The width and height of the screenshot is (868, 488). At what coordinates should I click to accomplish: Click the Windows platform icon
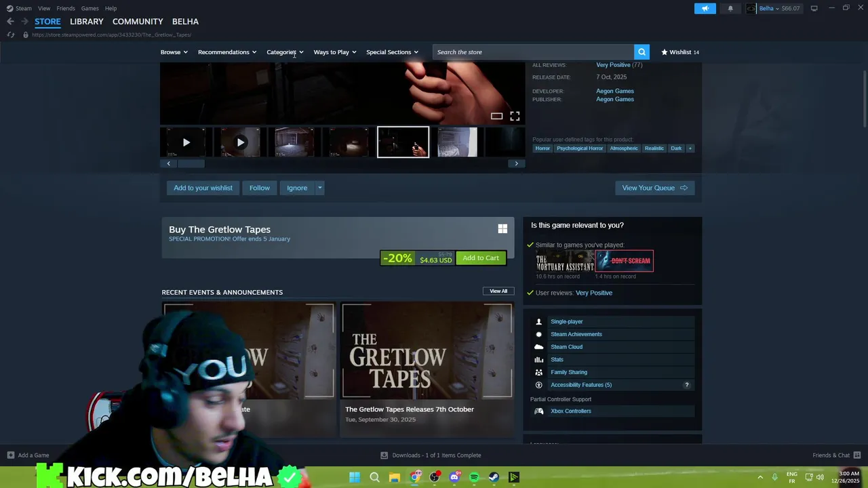click(x=502, y=229)
